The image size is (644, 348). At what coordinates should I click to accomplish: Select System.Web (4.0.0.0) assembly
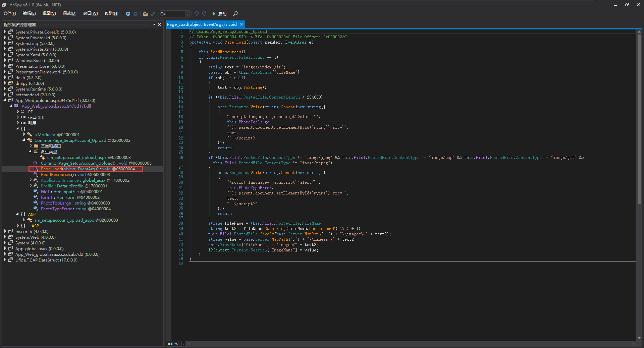tap(36, 237)
